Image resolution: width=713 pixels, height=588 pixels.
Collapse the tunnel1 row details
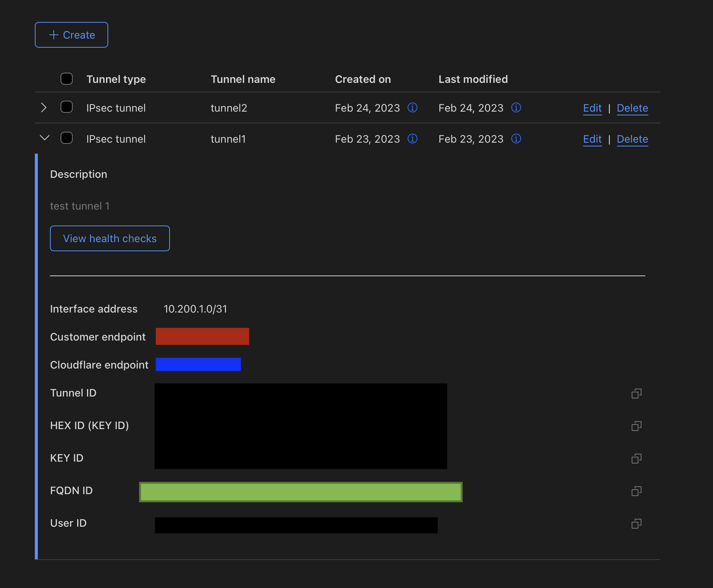pos(44,138)
